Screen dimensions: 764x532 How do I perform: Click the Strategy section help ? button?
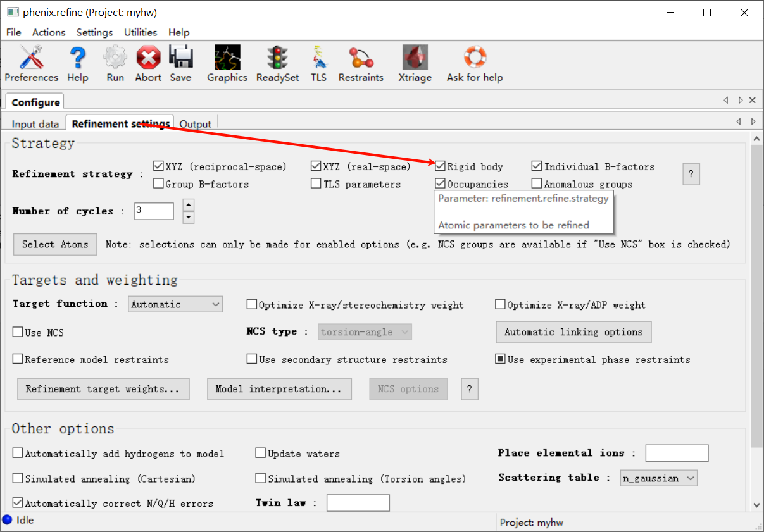691,174
